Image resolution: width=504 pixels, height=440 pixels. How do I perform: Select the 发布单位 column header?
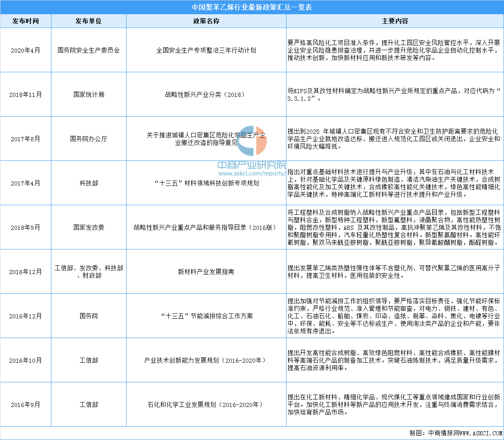pyautogui.click(x=89, y=21)
